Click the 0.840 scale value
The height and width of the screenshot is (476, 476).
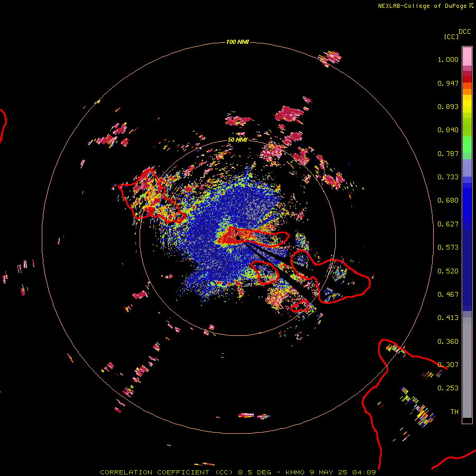(x=448, y=130)
